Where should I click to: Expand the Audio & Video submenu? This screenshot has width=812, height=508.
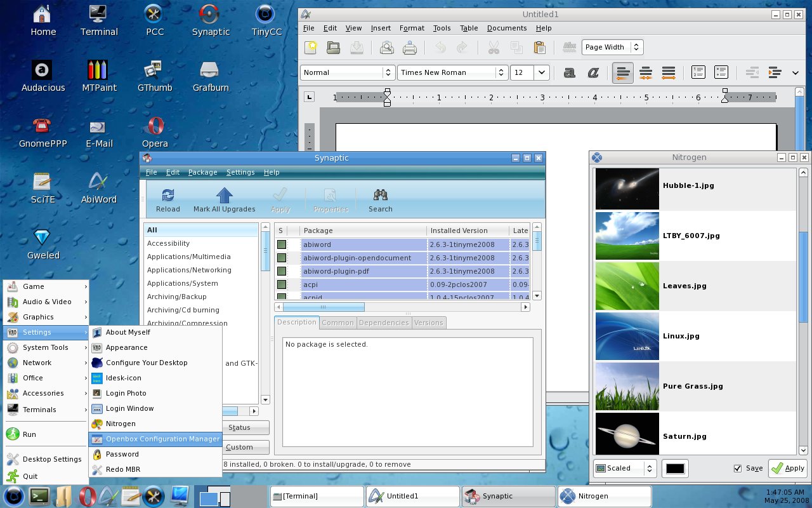tap(46, 302)
